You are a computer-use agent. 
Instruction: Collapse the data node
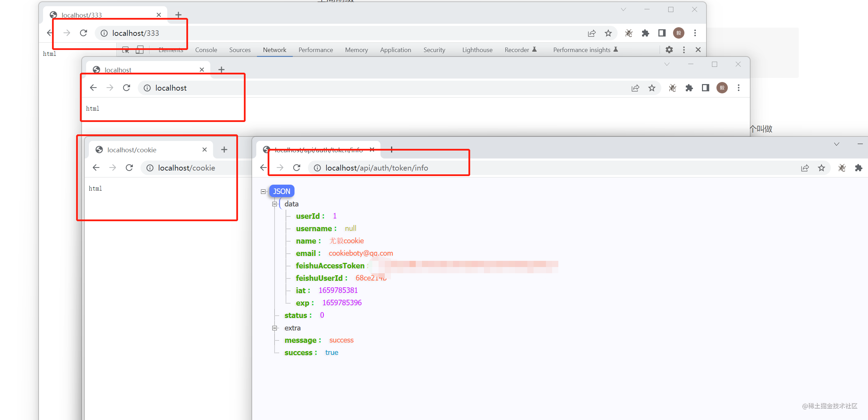pyautogui.click(x=275, y=204)
